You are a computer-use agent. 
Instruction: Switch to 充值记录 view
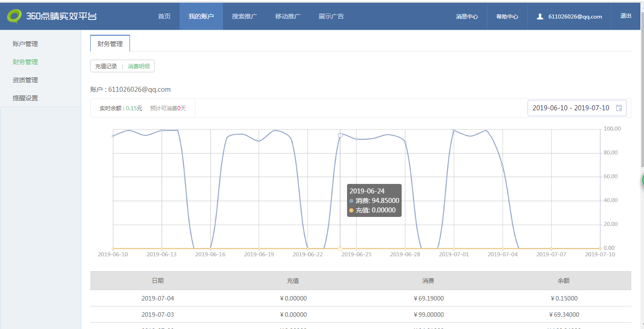coord(106,66)
